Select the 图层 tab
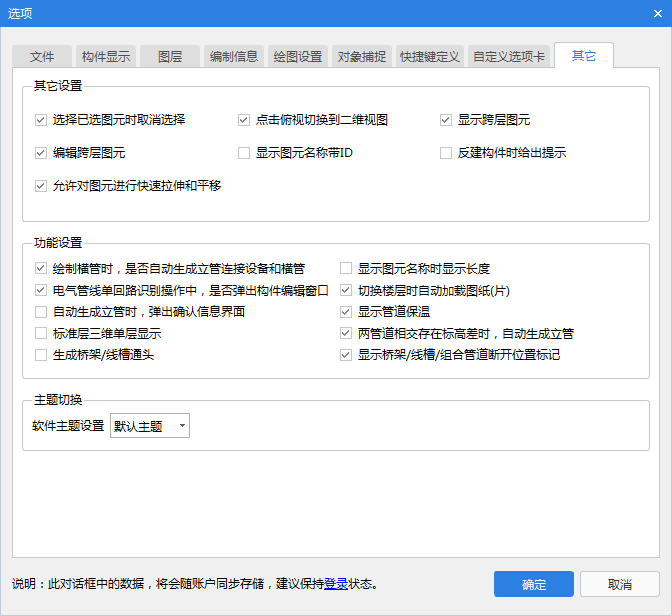Viewport: 672px width, 616px height. click(170, 57)
